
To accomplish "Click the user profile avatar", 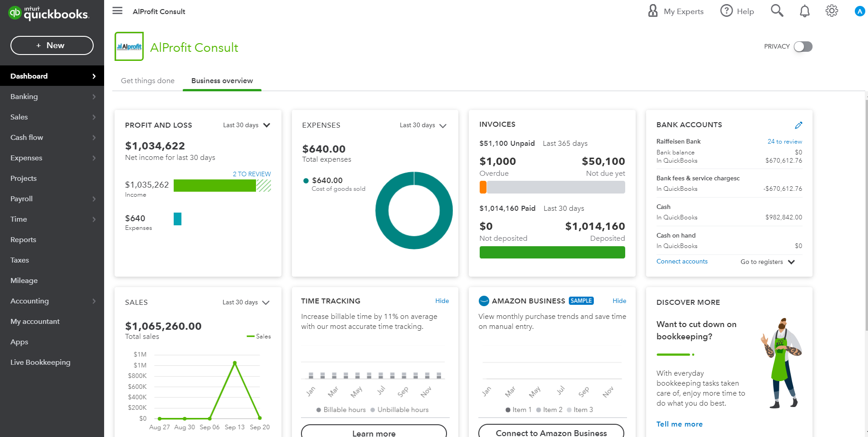I will coord(859,11).
